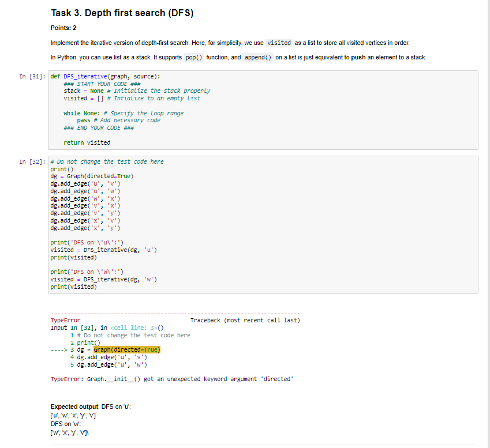Viewport: 490px width, 448px height.
Task: Select the stack = None initialization line
Action: coord(78,91)
